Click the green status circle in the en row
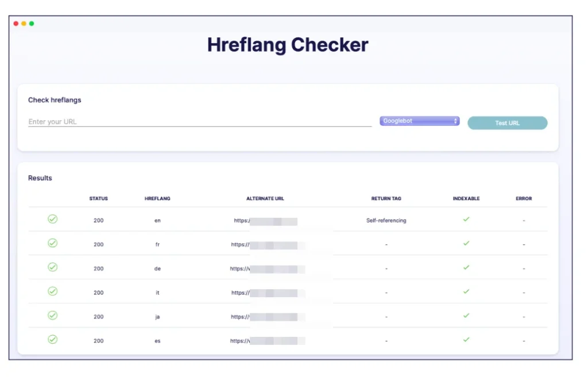The image size is (588, 380). coord(52,219)
